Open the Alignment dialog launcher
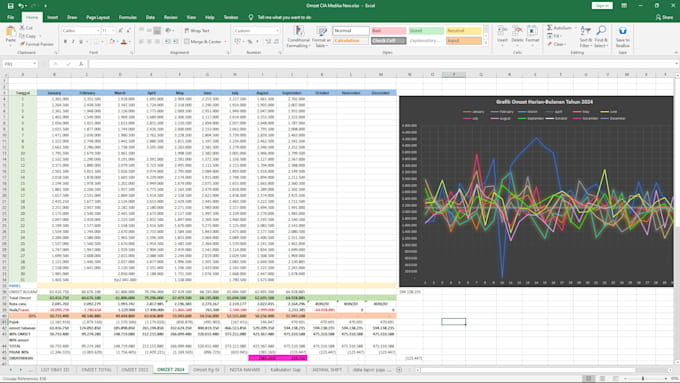The image size is (680, 383). (228, 52)
